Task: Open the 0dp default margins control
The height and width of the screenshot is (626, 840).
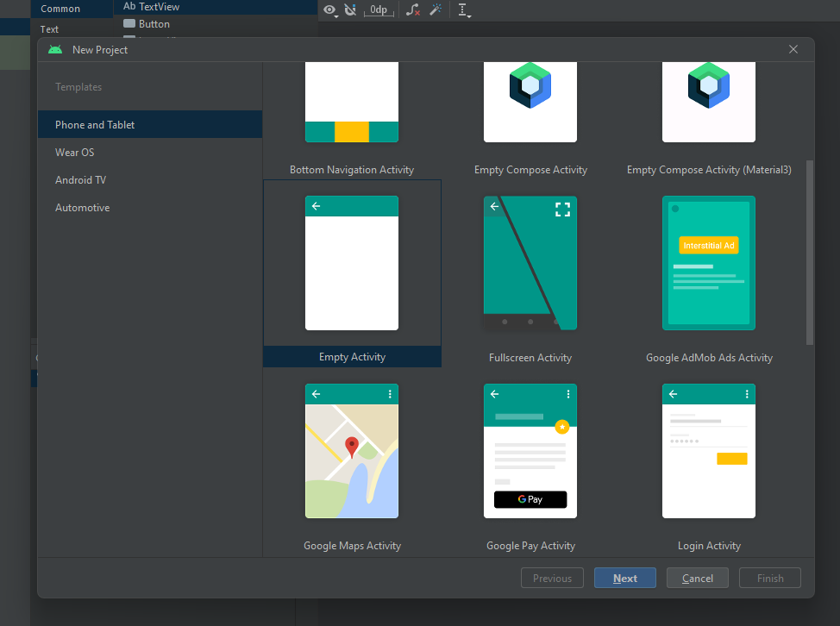Action: coord(379,9)
